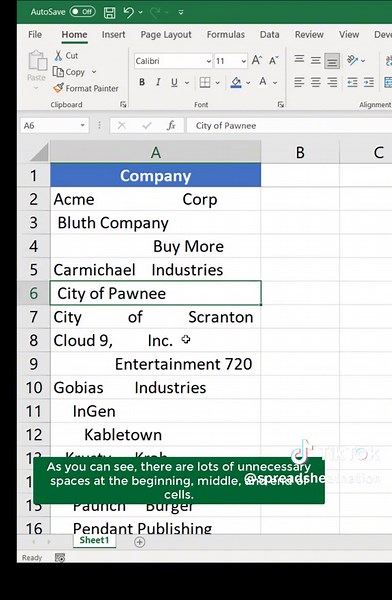
Task: Click the Increase Indent icon
Action: tap(369, 82)
